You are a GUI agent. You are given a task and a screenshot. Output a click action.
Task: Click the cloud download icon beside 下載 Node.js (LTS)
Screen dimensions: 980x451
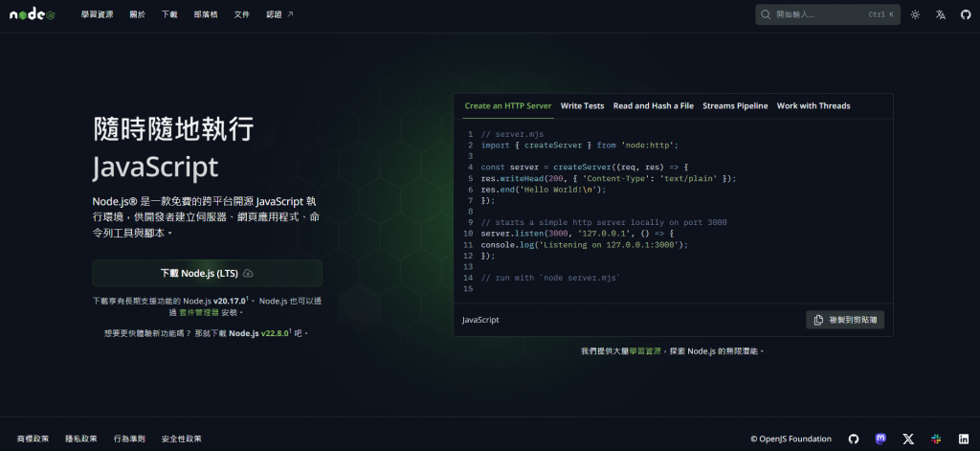(248, 273)
